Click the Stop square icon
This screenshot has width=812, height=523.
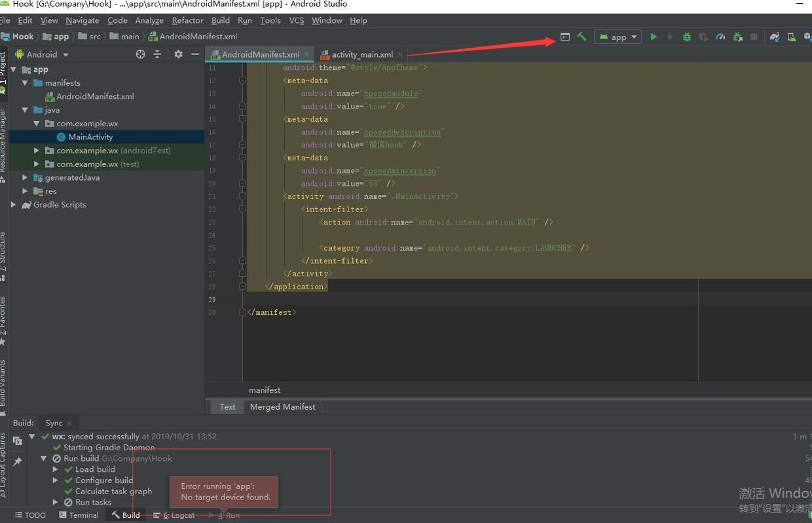click(x=754, y=37)
